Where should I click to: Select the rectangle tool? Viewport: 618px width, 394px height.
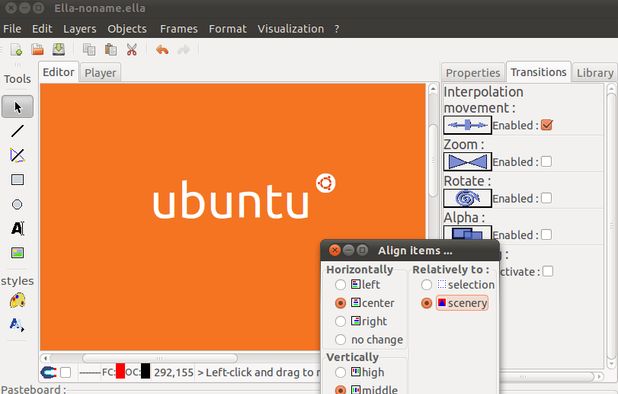(17, 180)
